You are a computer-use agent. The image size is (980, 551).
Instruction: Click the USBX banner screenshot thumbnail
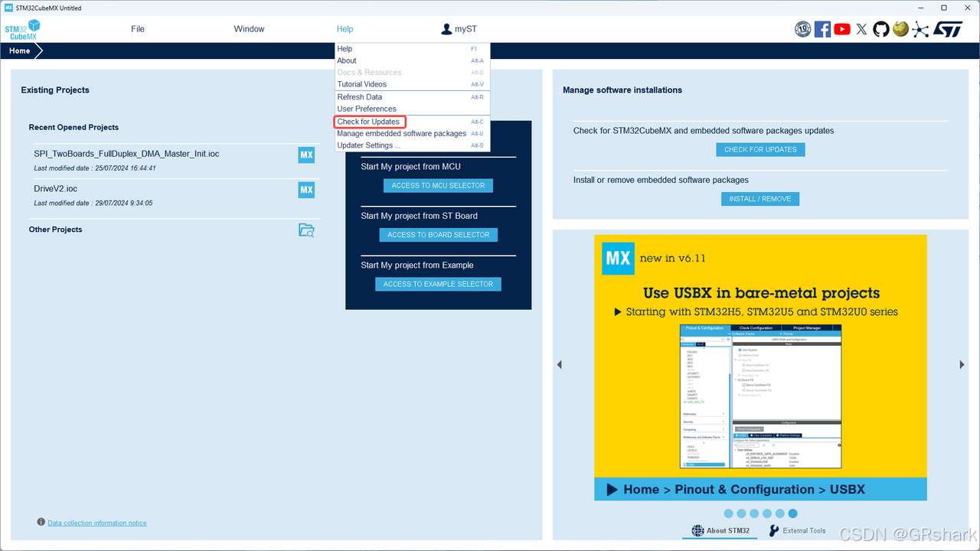pyautogui.click(x=760, y=396)
